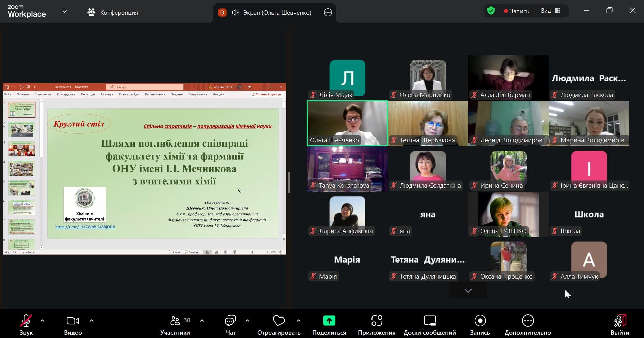Open Доски сообщений whiteboards
The width and height of the screenshot is (644, 338).
point(430,325)
